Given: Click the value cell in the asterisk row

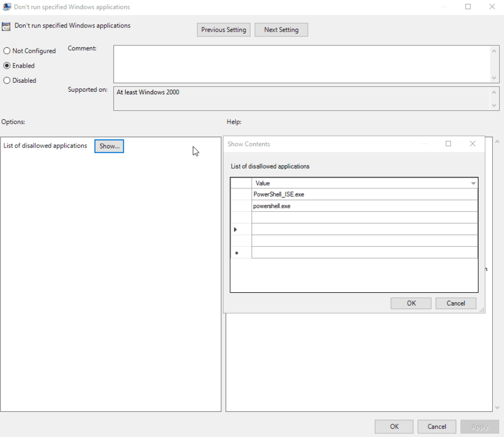Looking at the screenshot, I should [365, 253].
